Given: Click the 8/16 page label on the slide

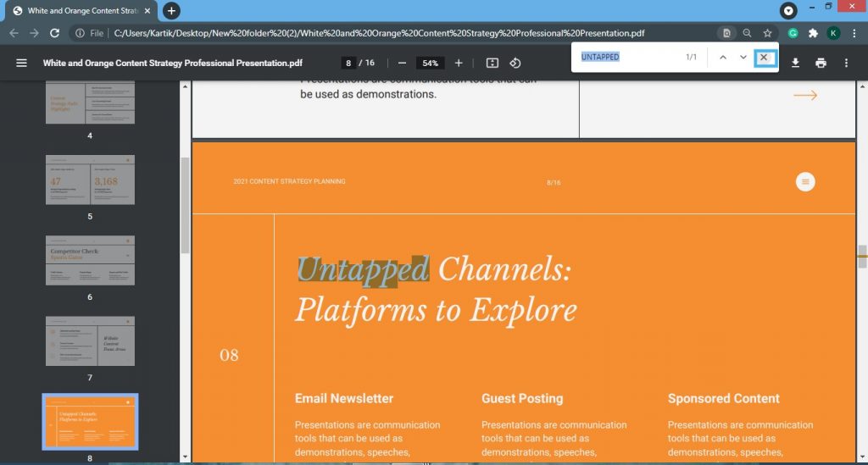Looking at the screenshot, I should [x=554, y=182].
